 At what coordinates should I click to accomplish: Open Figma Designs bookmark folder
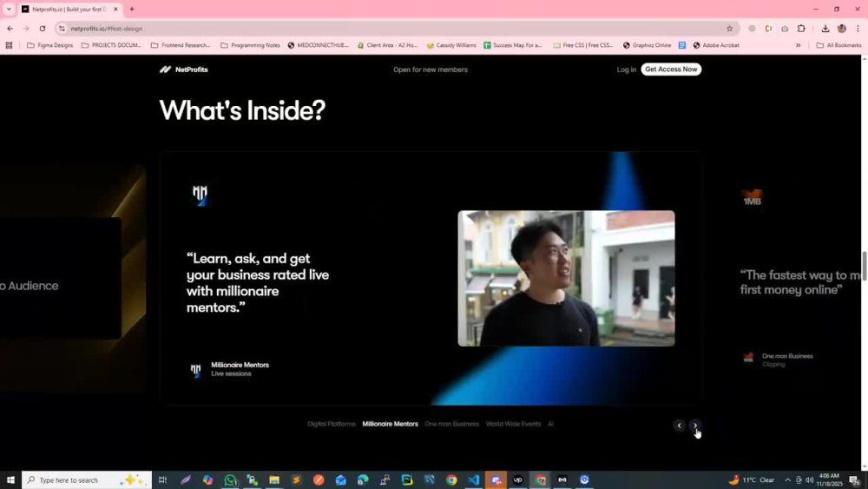click(x=49, y=45)
